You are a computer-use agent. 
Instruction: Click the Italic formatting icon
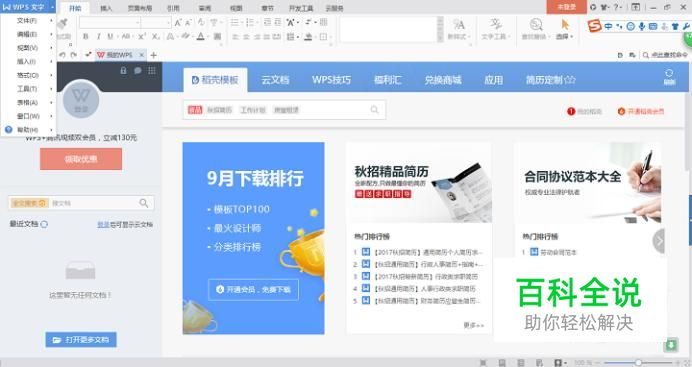(x=98, y=37)
